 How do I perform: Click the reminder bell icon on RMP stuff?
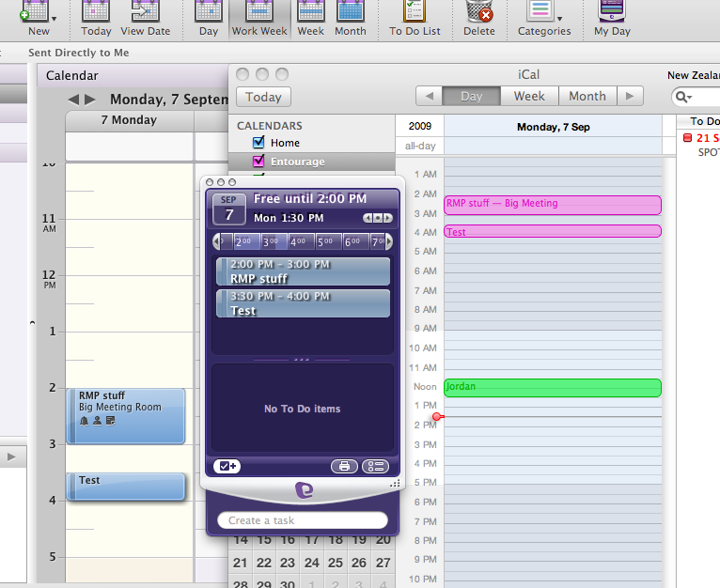[x=84, y=421]
